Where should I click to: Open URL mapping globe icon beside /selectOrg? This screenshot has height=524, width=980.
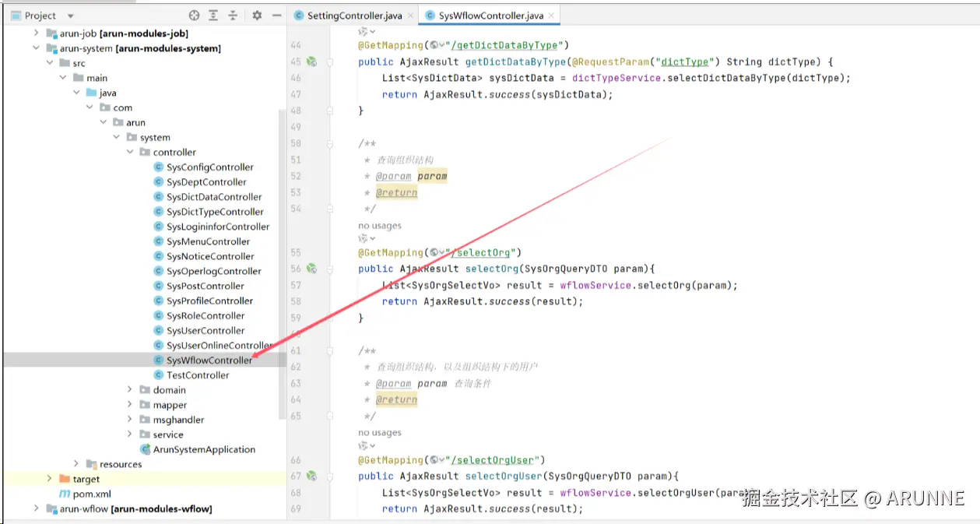(x=434, y=252)
